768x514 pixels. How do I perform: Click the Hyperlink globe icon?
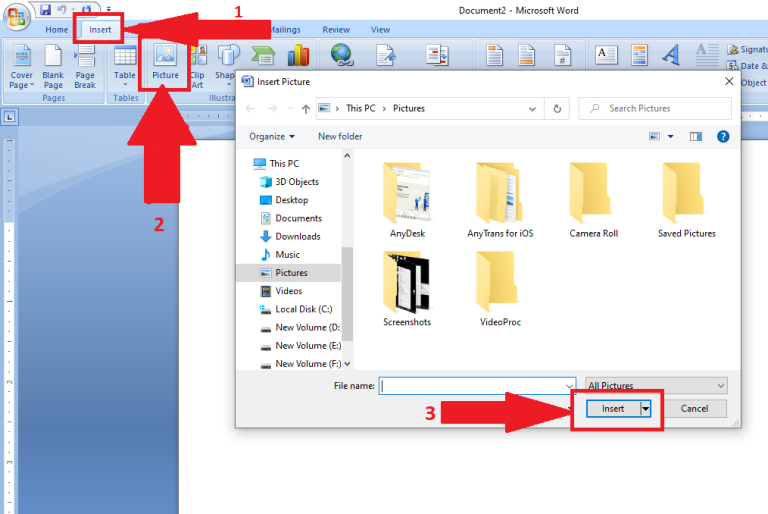pos(342,55)
